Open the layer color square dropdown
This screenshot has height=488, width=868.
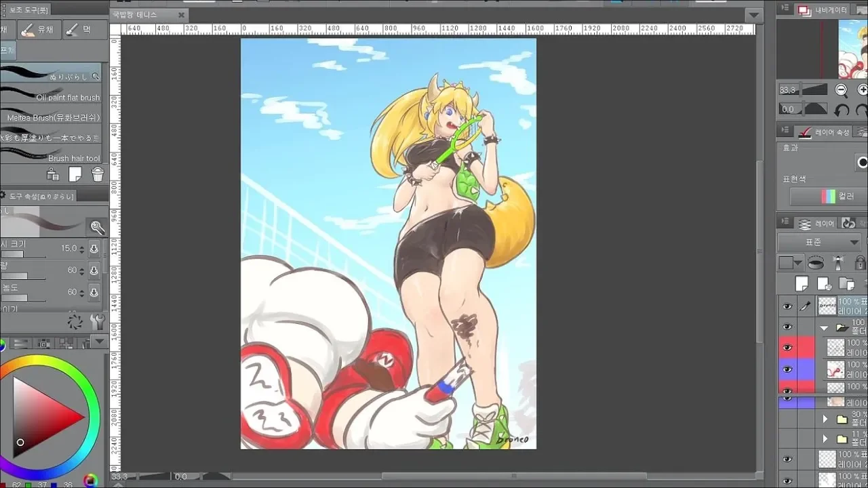(x=790, y=263)
